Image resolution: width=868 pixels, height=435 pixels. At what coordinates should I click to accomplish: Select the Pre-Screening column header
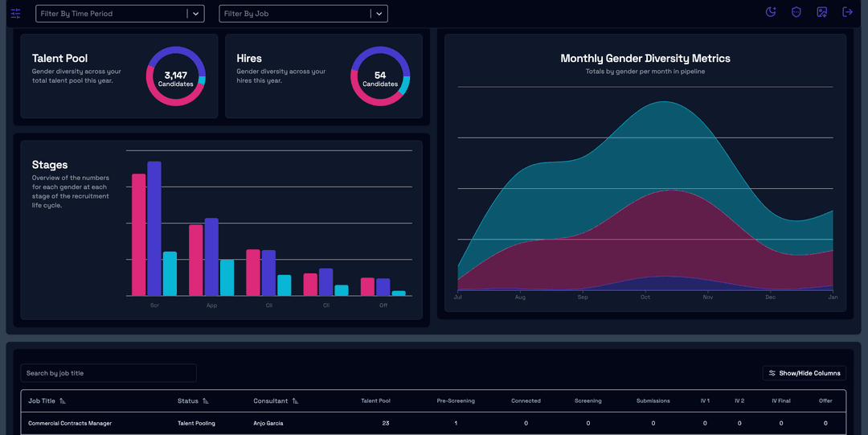coord(456,400)
